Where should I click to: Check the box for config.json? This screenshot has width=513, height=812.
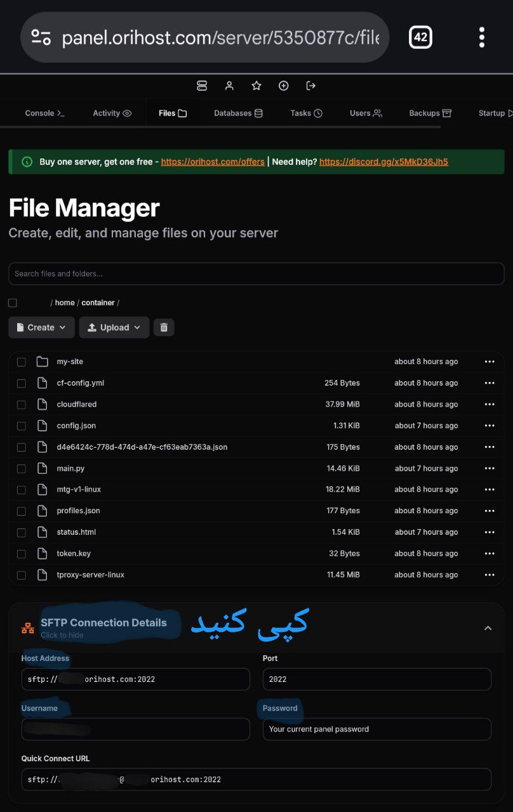[22, 426]
